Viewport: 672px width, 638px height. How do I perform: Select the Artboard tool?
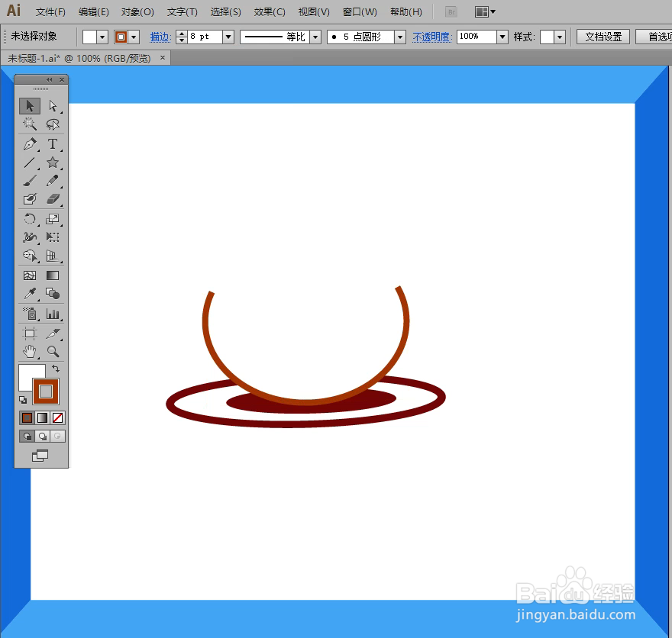(x=30, y=333)
